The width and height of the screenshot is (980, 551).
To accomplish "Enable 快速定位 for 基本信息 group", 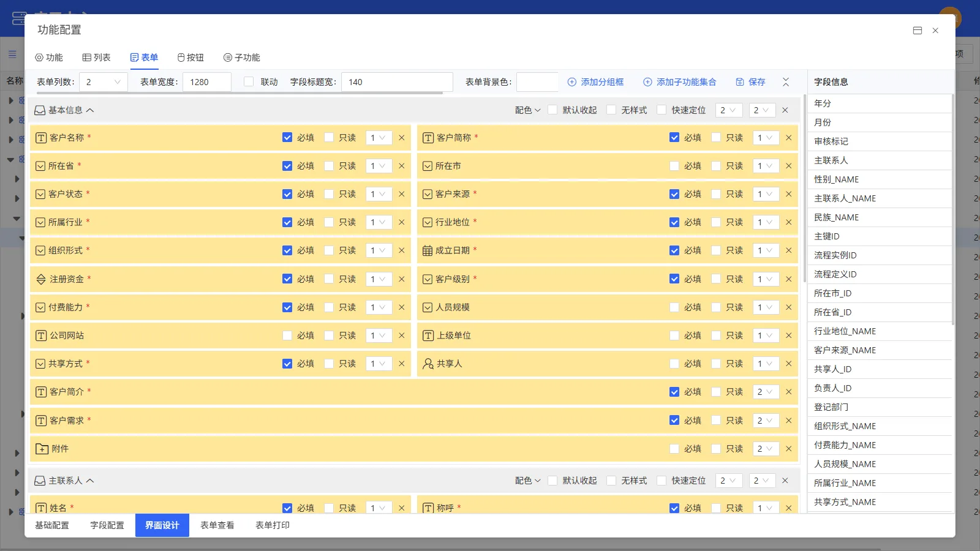I will [x=661, y=110].
